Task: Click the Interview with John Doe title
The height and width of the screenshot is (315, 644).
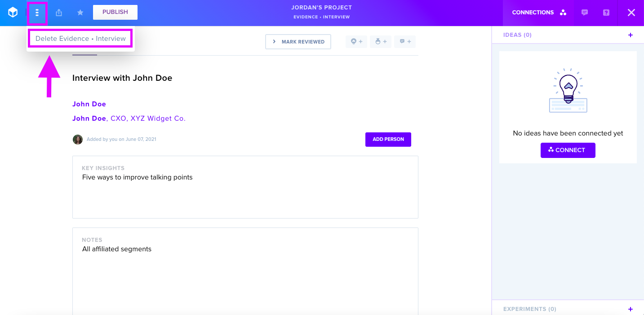Action: point(122,78)
